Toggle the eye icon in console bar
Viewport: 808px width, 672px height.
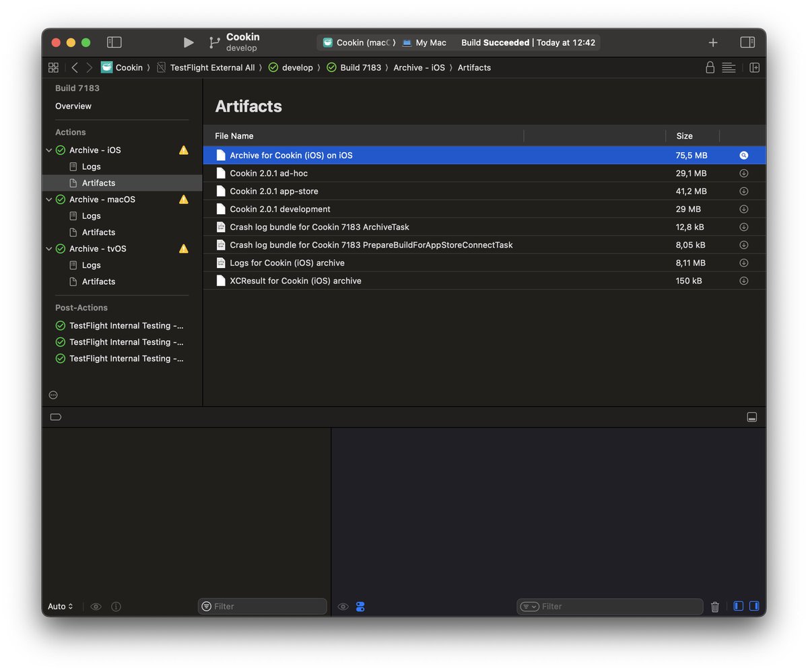[343, 607]
